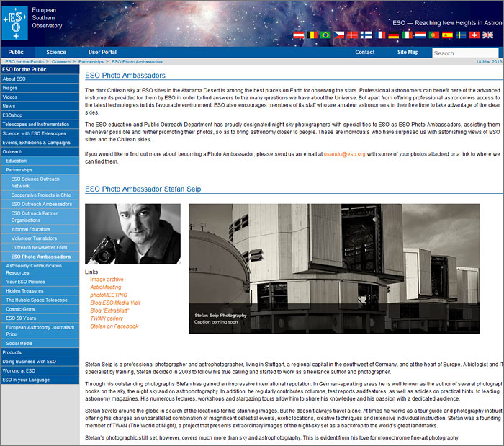Click Stefan Seip's portrait photo

click(132, 234)
